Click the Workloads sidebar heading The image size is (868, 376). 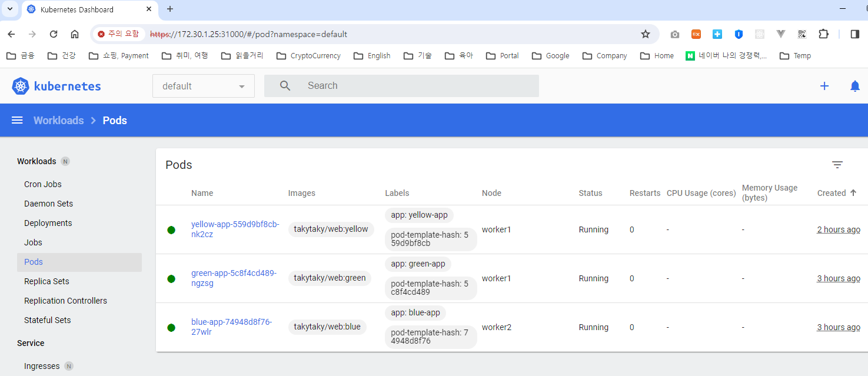[36, 161]
